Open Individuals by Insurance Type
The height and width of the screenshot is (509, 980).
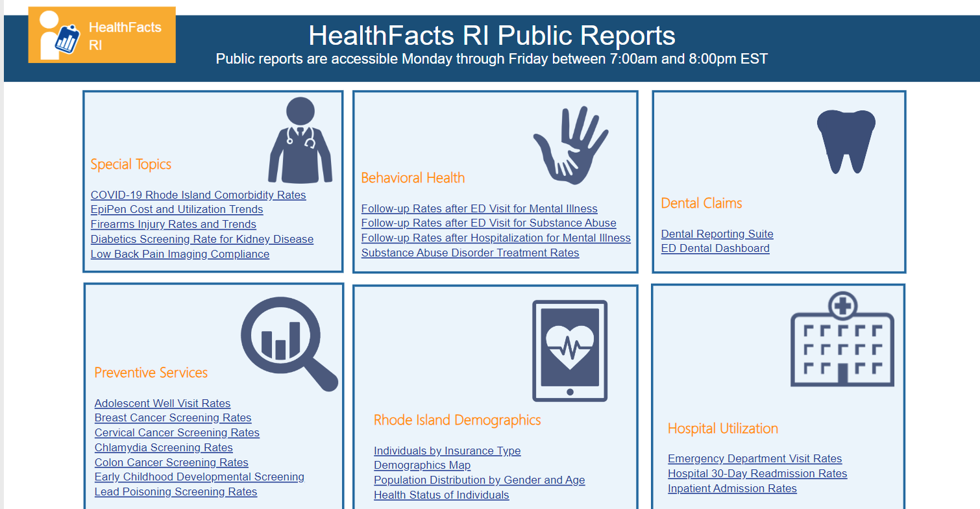[447, 451]
